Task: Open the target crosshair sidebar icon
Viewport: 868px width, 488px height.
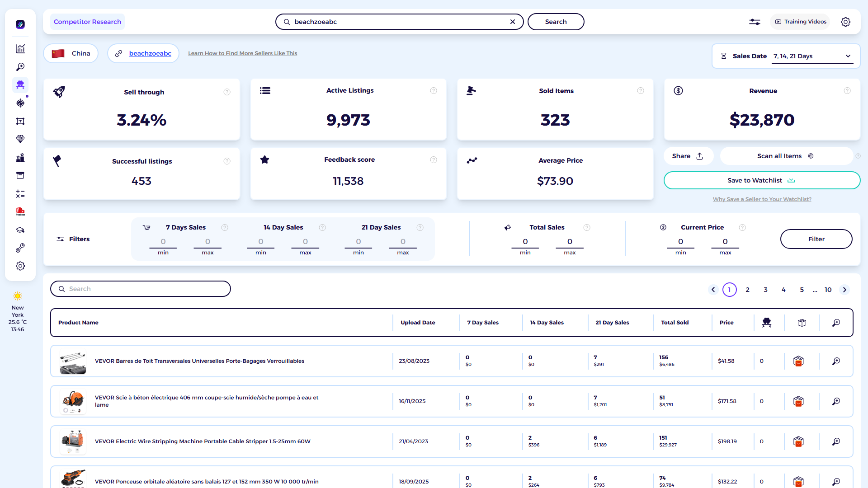Action: (20, 103)
